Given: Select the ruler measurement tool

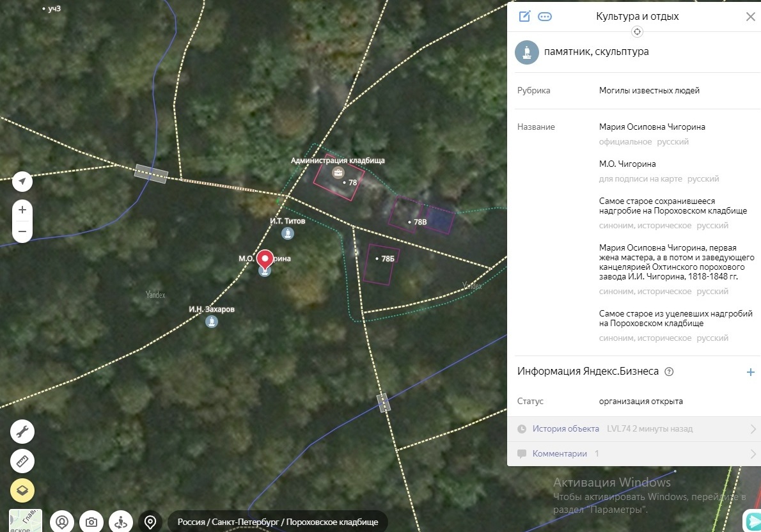Looking at the screenshot, I should point(22,461).
